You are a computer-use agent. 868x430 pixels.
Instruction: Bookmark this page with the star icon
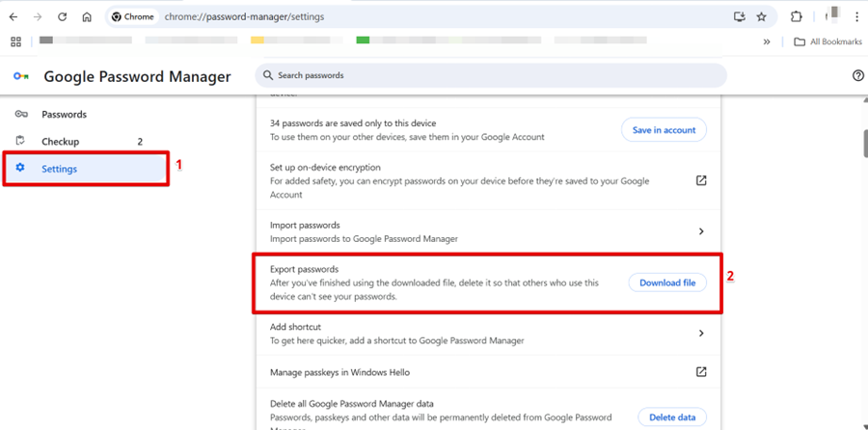tap(761, 16)
